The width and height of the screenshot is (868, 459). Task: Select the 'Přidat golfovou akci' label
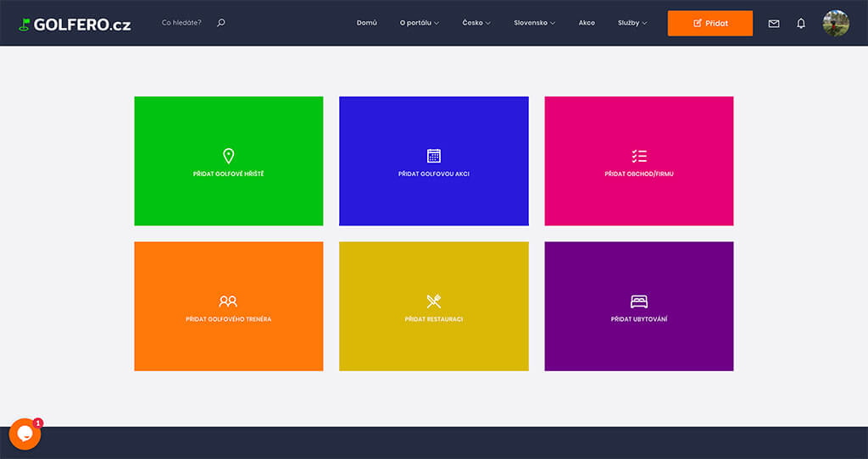pos(434,174)
